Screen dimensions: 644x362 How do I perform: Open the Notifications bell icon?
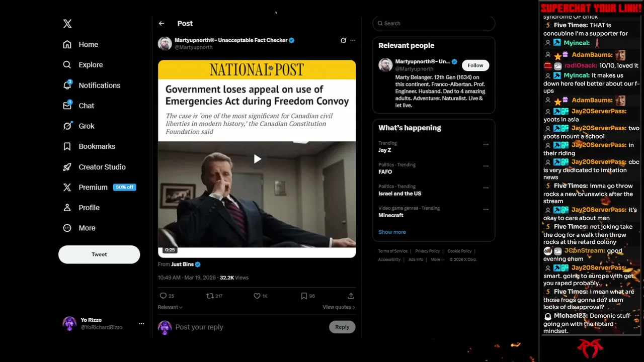[x=67, y=85]
